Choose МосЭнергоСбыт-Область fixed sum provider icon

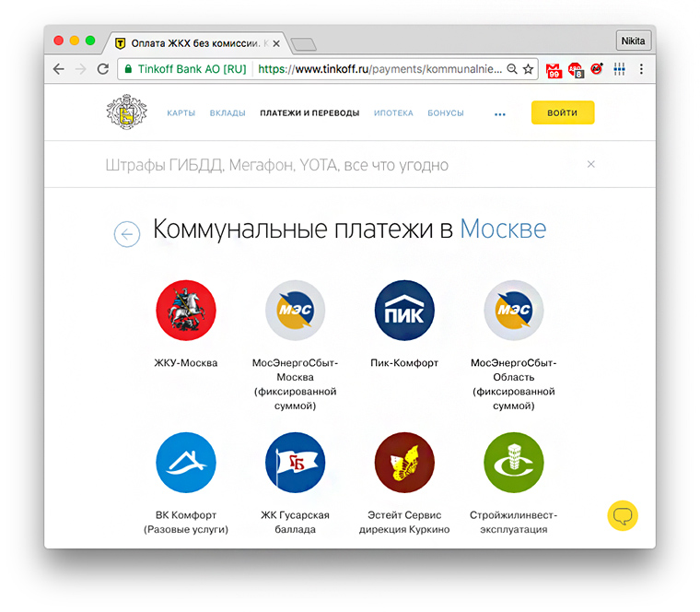513,310
